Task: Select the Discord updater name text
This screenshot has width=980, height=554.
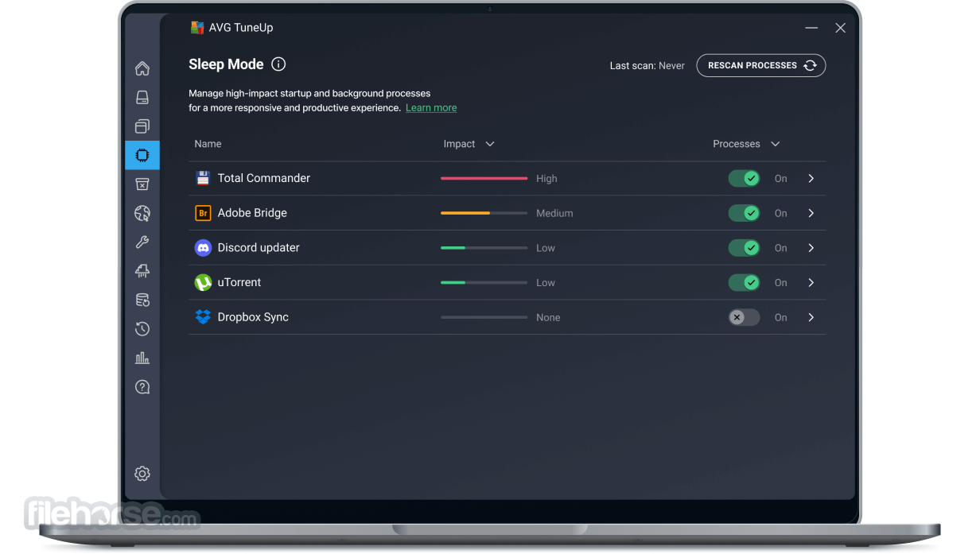Action: point(259,248)
